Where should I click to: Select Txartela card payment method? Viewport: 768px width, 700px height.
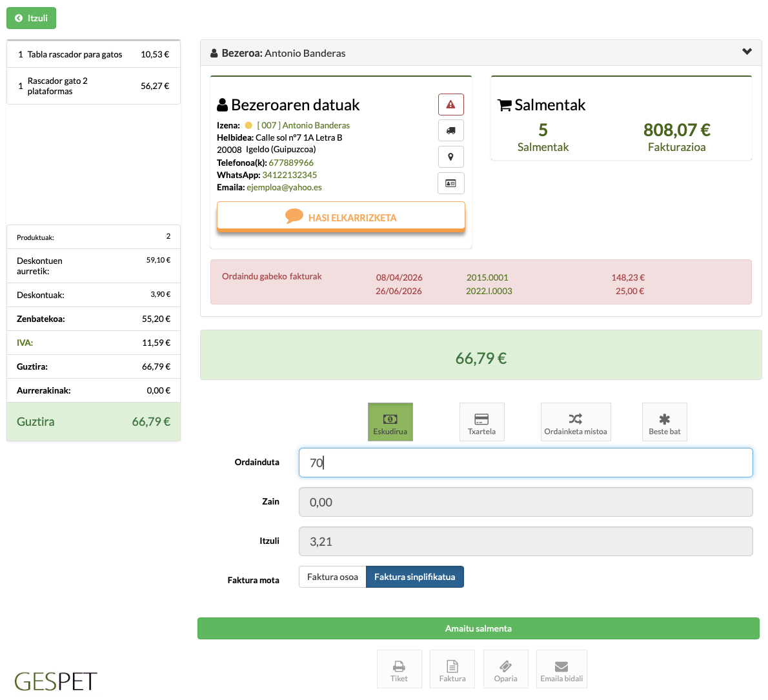(481, 422)
